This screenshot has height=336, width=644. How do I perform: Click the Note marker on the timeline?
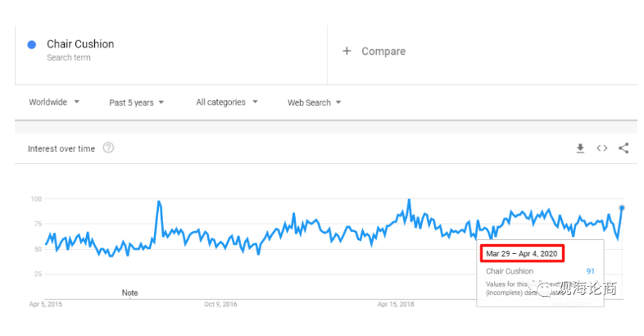[129, 293]
